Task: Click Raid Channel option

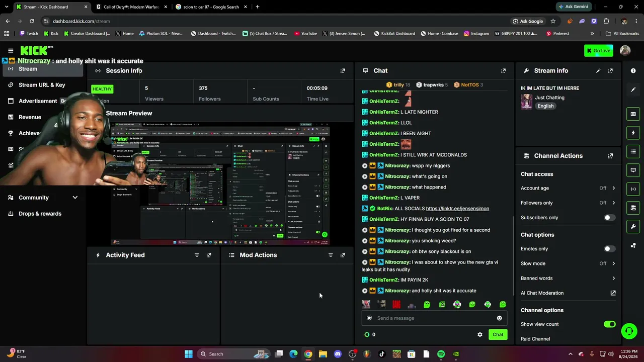Action: coord(535,339)
